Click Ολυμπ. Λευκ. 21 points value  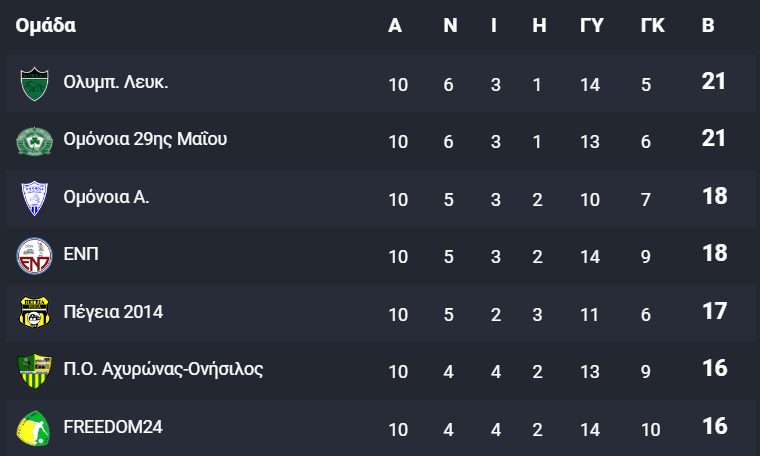(x=713, y=81)
